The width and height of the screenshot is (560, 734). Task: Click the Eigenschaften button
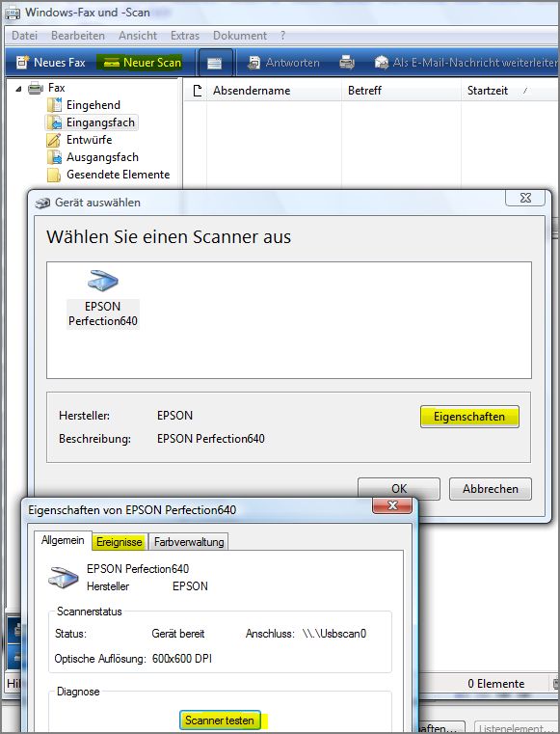pos(469,417)
